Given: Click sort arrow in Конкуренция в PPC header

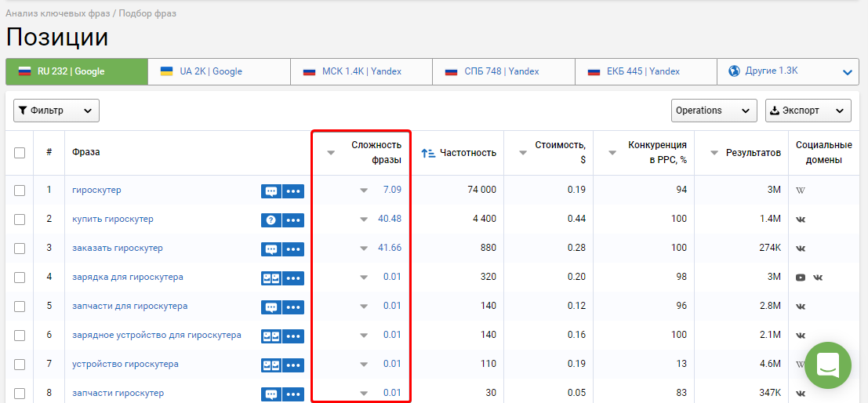Looking at the screenshot, I should point(612,154).
